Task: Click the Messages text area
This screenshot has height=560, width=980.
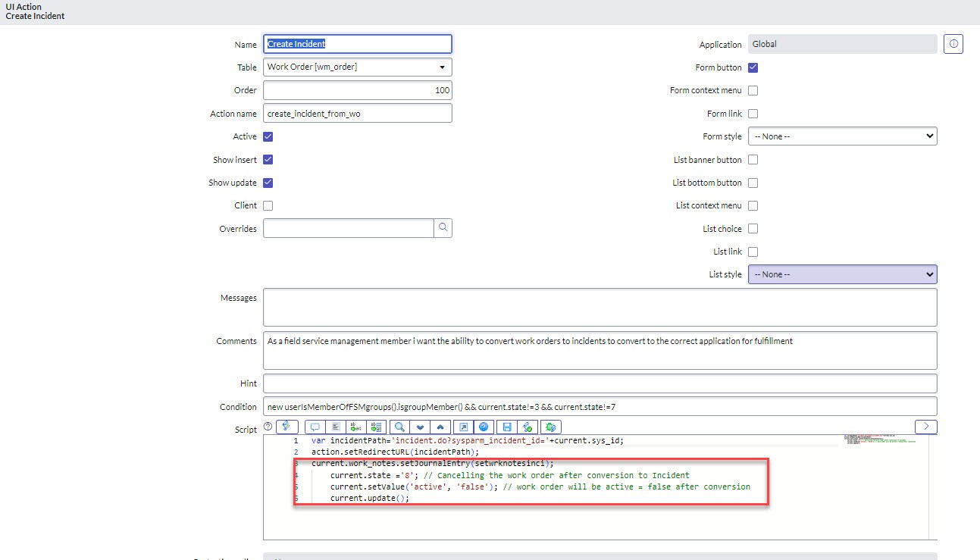Action: pos(600,307)
